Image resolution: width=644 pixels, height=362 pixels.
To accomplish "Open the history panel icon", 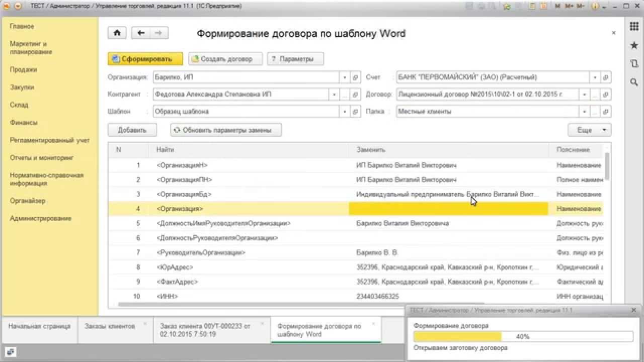I will [x=634, y=63].
